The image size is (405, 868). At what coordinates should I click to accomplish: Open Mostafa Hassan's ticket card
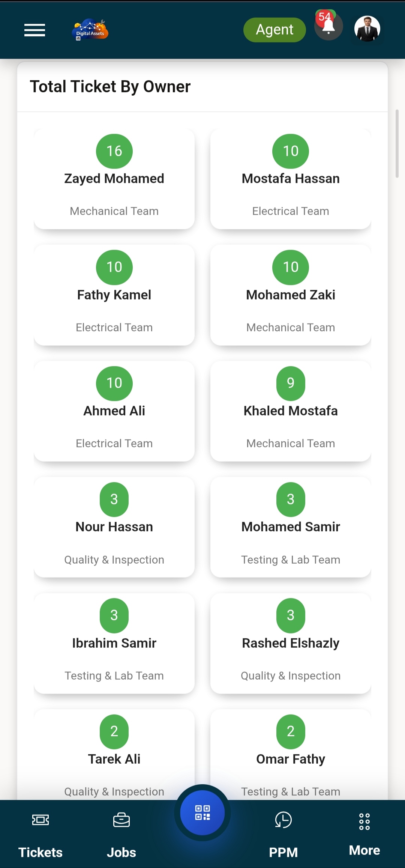click(x=291, y=179)
